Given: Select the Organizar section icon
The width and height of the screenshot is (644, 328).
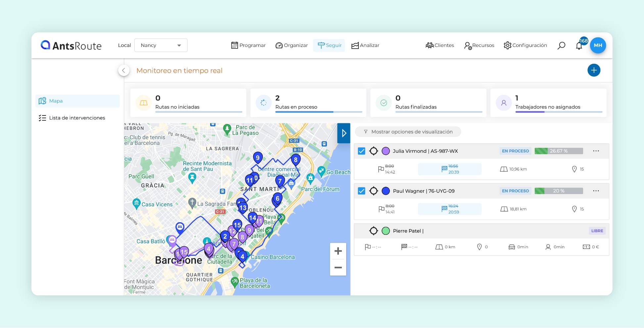Looking at the screenshot, I should click(x=280, y=45).
